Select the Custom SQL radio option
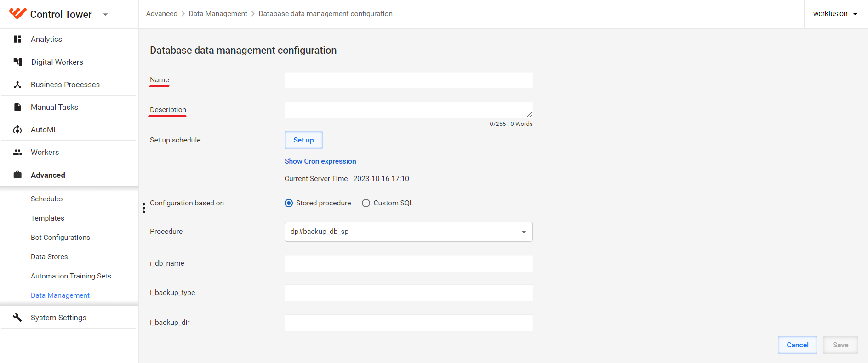Viewport: 868px width, 363px height. (x=366, y=203)
